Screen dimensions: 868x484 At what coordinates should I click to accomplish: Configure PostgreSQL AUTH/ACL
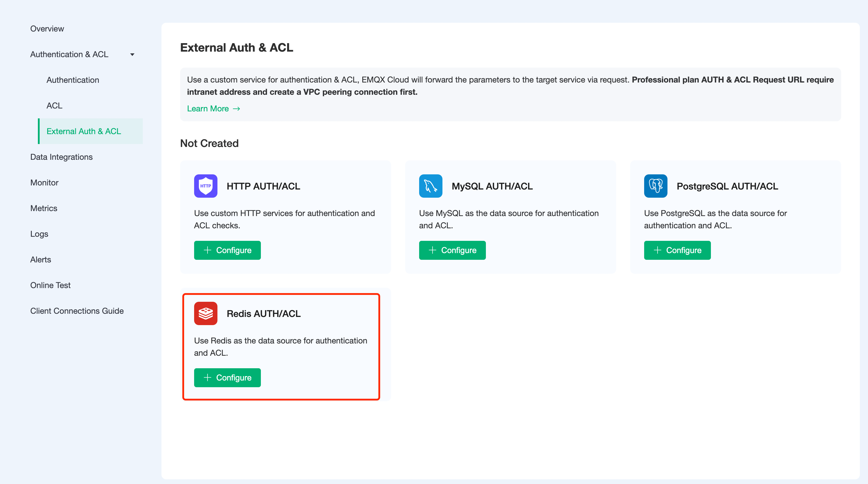tap(677, 250)
